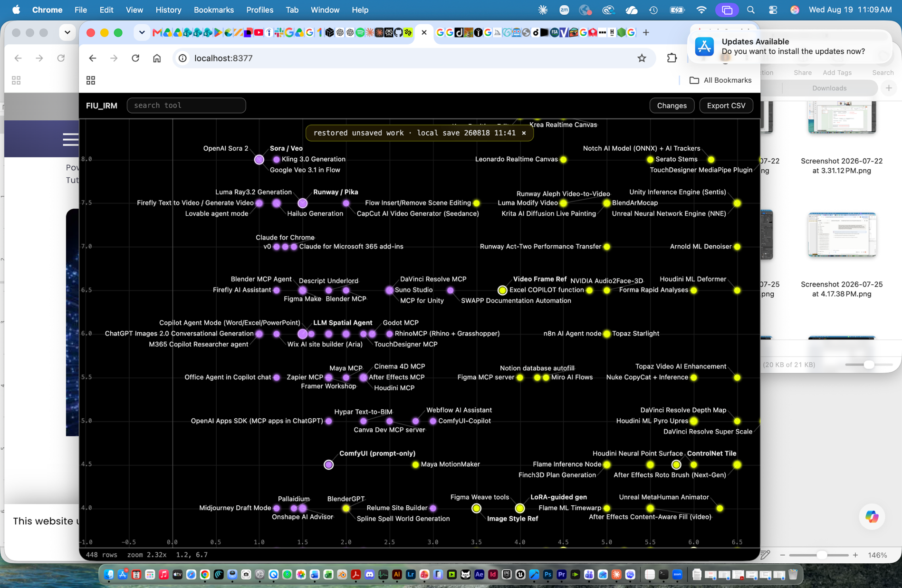Viewport: 902px width, 588px height.
Task: Open the Updates Available notification
Action: coord(789,47)
